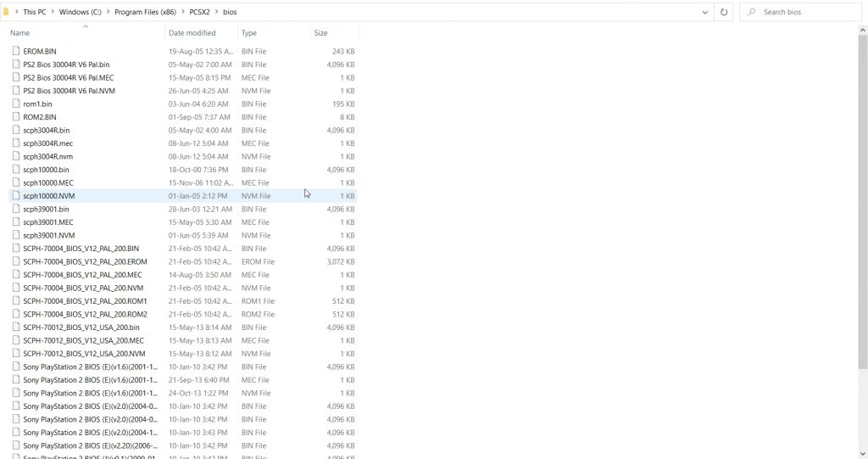Viewport: 868px width, 459px height.
Task: Click the Search bios input field
Action: point(800,12)
